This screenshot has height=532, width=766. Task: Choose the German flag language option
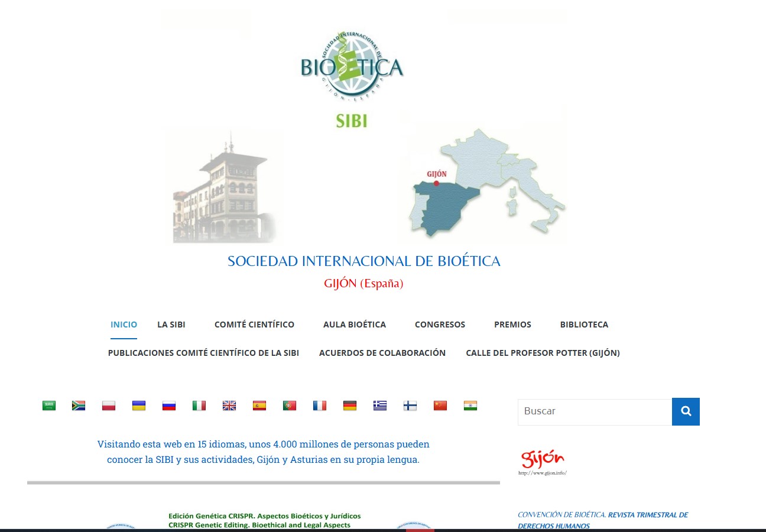pyautogui.click(x=349, y=406)
